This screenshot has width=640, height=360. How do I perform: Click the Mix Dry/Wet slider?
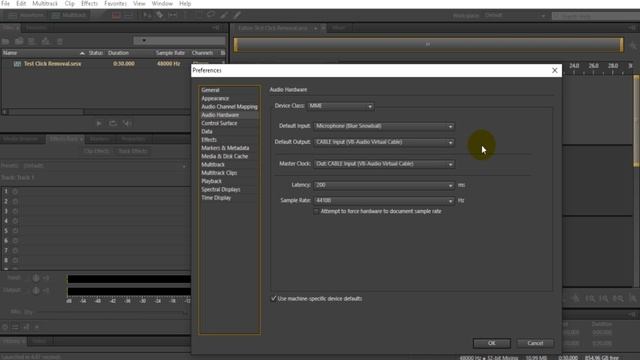click(112, 312)
